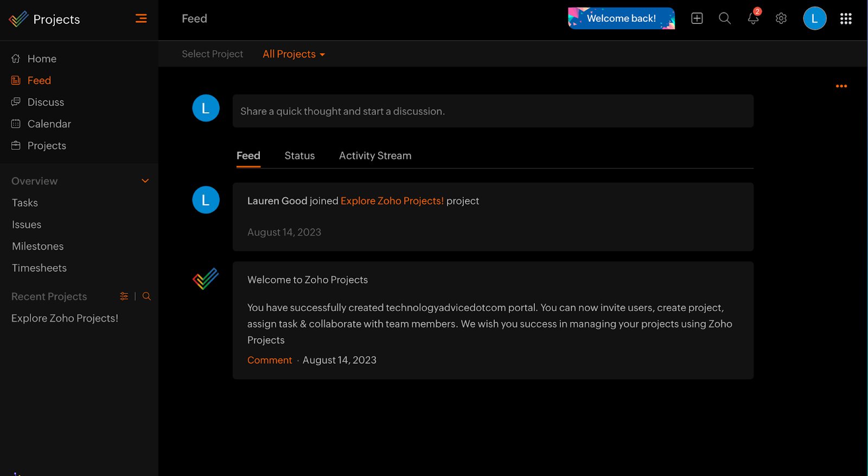
Task: Open Calendar from the sidebar
Action: coord(49,124)
